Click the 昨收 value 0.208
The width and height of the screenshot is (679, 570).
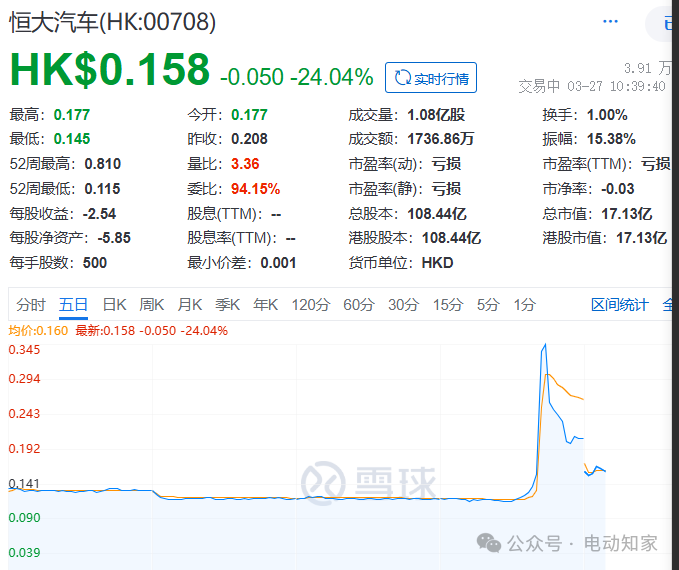click(x=249, y=139)
